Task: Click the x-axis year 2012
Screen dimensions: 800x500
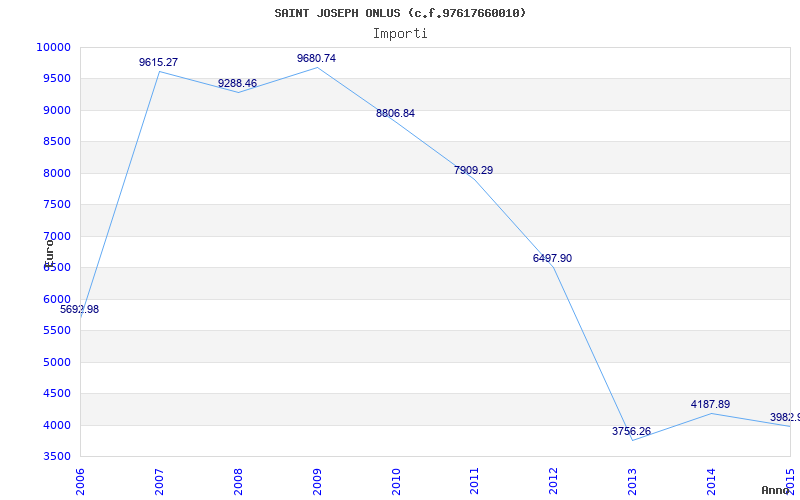Action: tap(554, 481)
